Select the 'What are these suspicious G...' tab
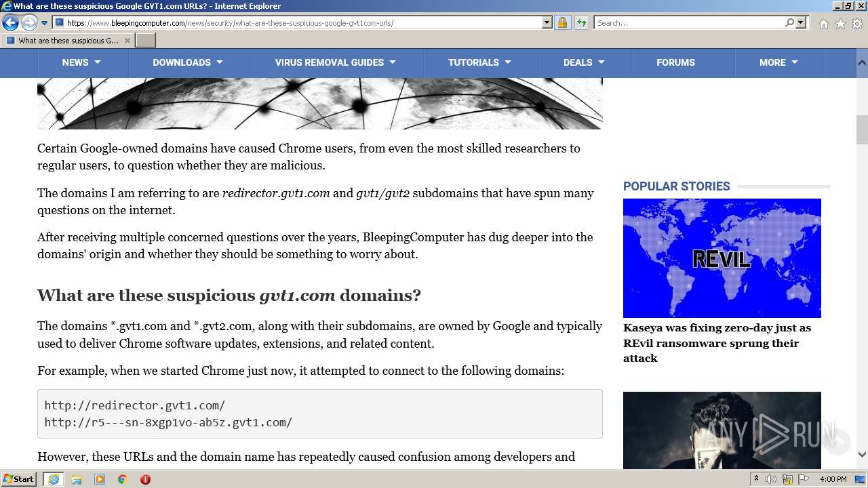Screen dimensions: 868x488 click(68, 41)
